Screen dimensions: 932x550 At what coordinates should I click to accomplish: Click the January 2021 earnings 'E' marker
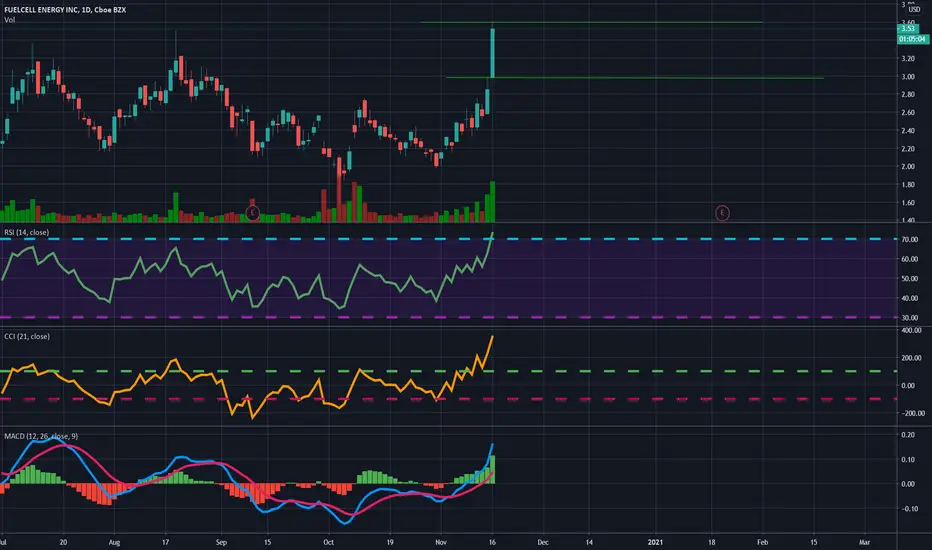click(x=722, y=213)
